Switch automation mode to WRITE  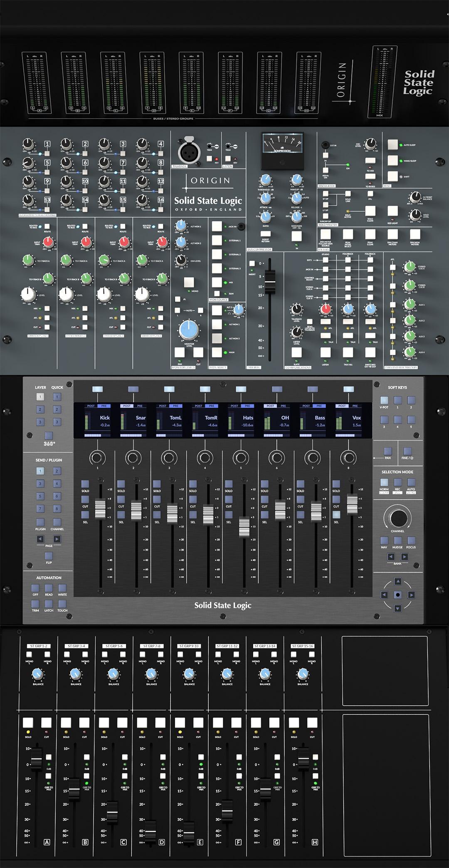(x=62, y=588)
